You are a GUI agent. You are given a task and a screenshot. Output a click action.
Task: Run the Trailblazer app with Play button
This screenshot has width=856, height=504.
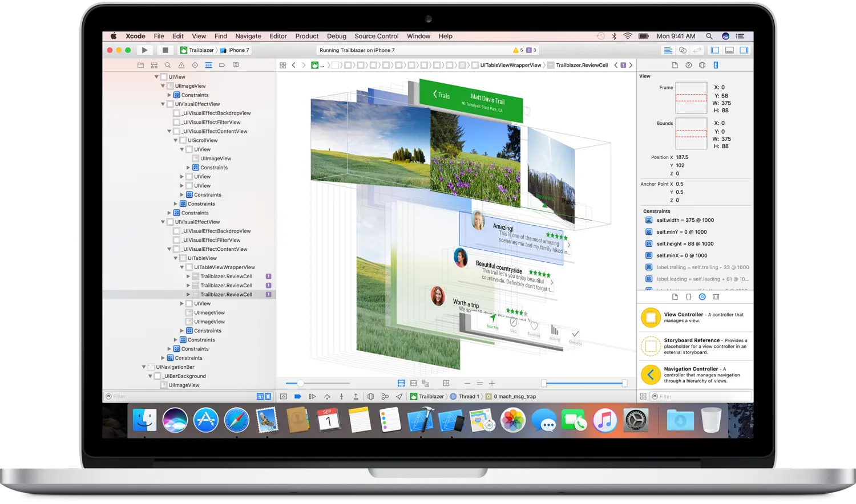point(145,50)
